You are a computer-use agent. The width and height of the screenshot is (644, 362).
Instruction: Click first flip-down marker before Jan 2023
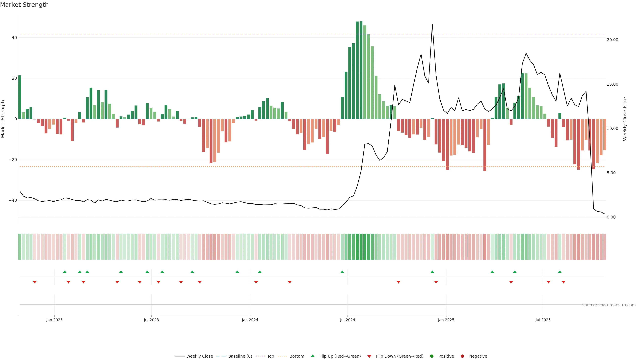coord(35,282)
